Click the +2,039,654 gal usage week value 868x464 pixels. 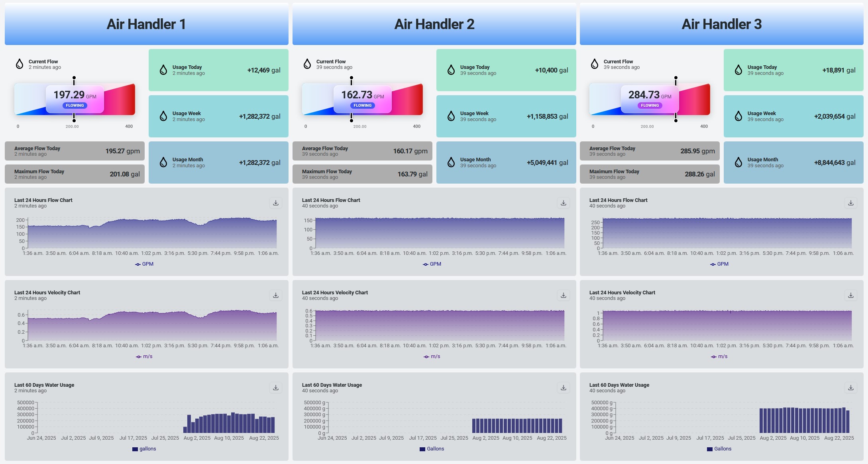pos(835,116)
